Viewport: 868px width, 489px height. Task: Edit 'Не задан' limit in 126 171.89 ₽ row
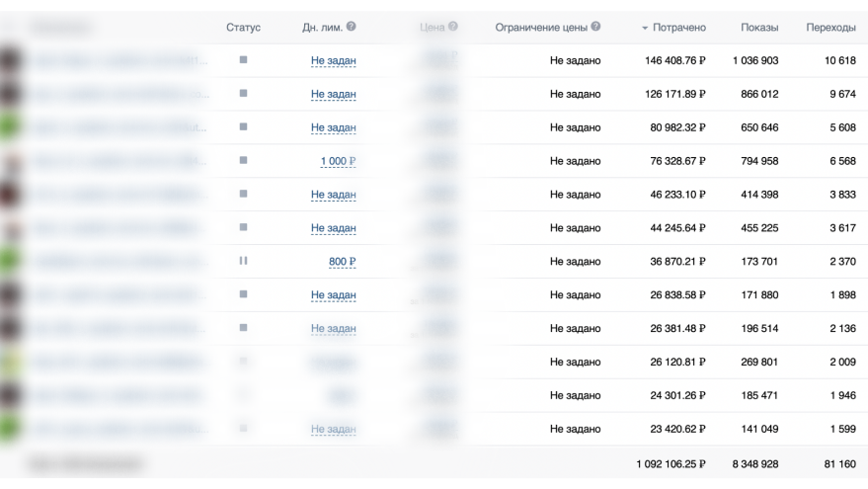coord(333,94)
